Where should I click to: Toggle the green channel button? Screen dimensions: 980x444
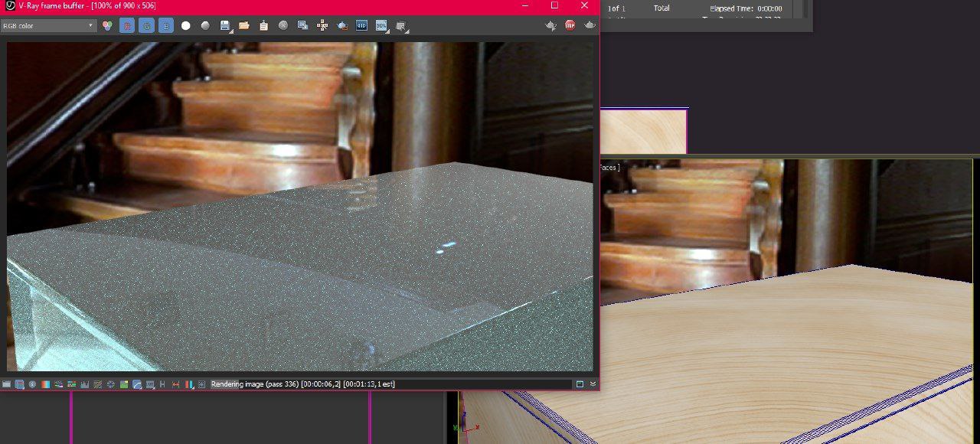click(146, 25)
